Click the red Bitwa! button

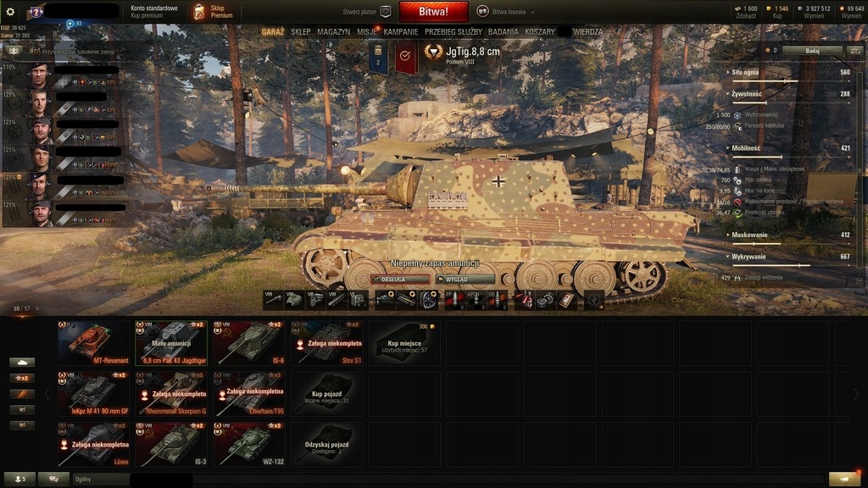tap(433, 12)
